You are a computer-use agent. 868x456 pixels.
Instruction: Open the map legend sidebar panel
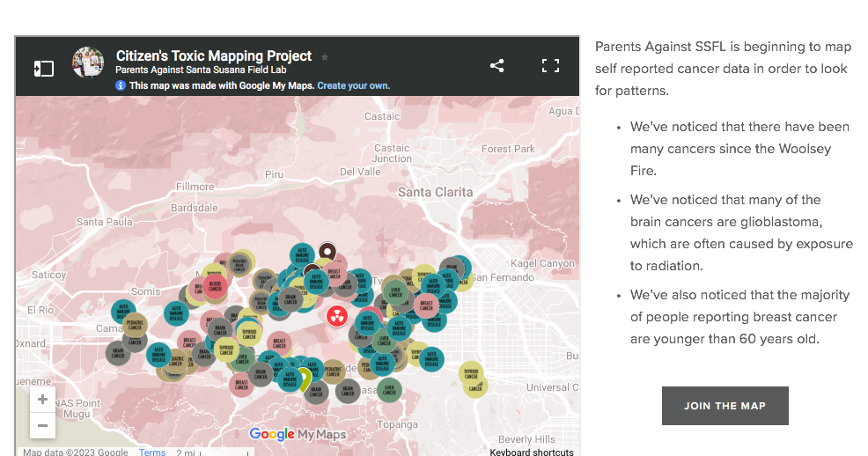point(44,69)
